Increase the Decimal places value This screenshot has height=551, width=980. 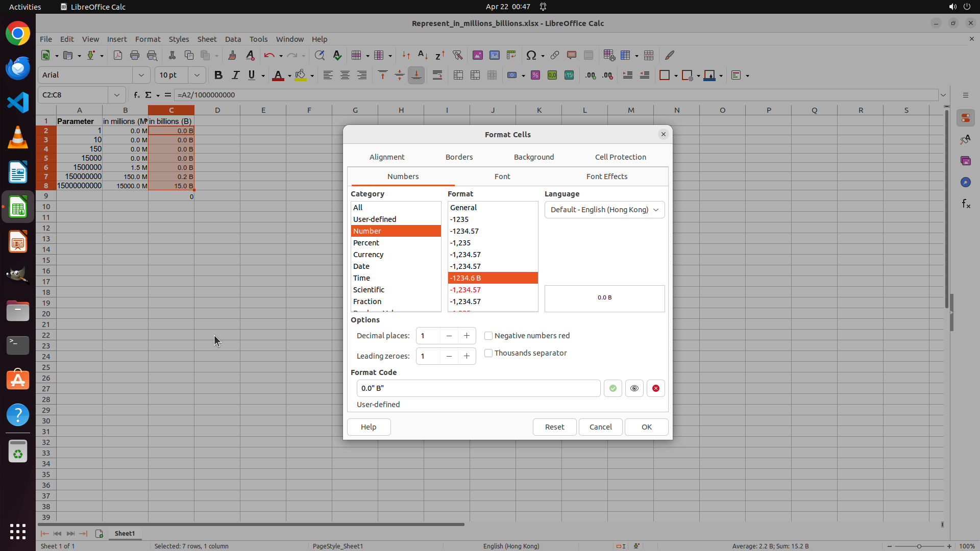pyautogui.click(x=467, y=336)
